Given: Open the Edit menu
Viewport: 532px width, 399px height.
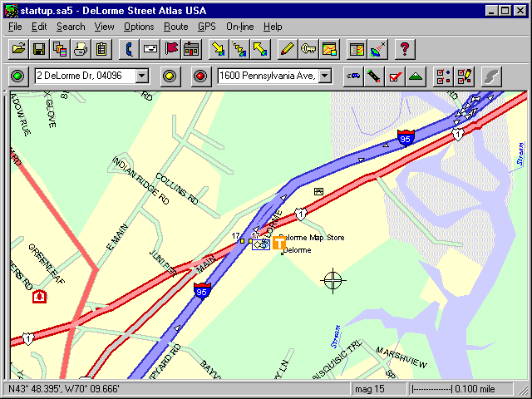Looking at the screenshot, I should 39,27.
